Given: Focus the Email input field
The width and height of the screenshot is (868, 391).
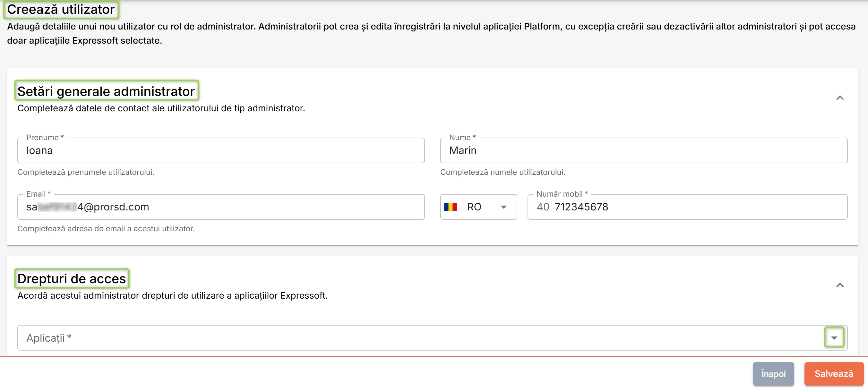Looking at the screenshot, I should [x=221, y=207].
